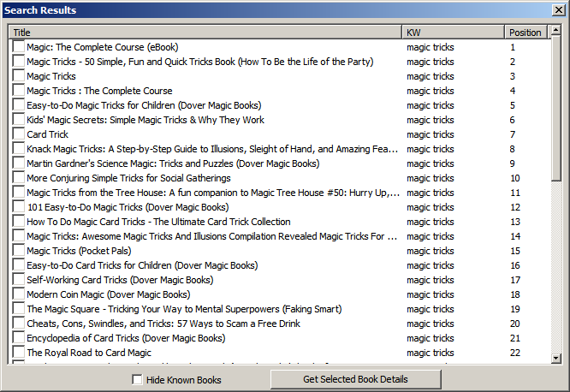Click position value 22

(x=515, y=353)
